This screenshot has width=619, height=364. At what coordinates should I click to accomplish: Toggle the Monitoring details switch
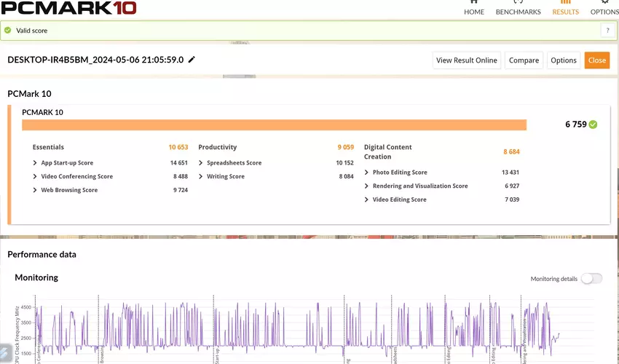[x=591, y=279]
